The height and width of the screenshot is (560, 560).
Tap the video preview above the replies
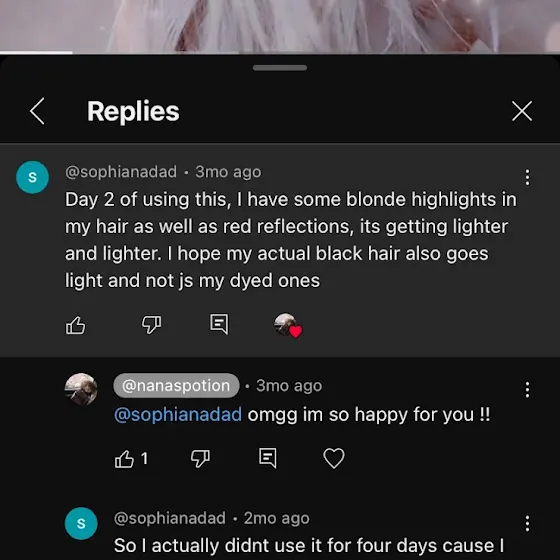click(x=280, y=26)
